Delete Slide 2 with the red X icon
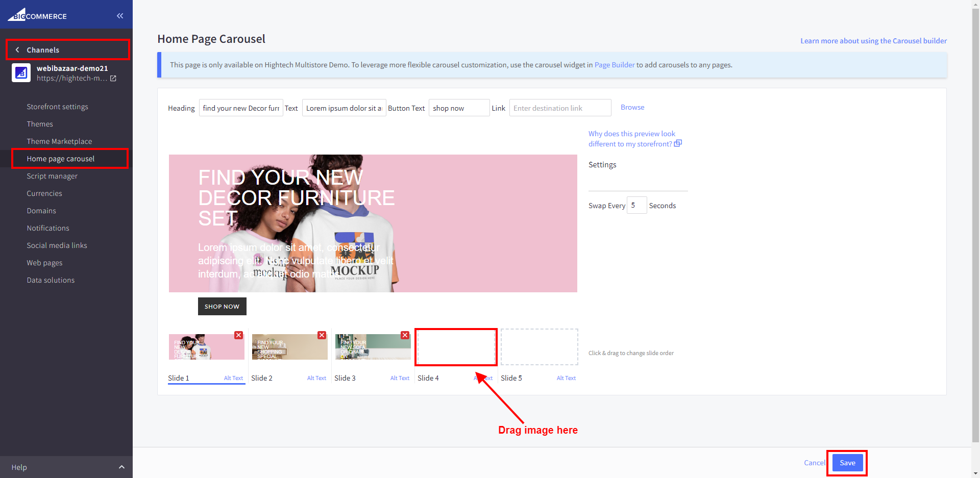 coord(322,335)
